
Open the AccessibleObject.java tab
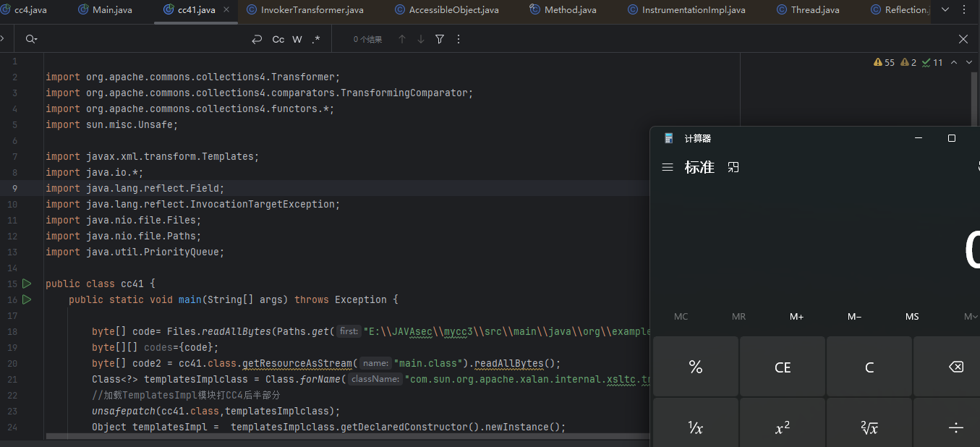tap(447, 10)
